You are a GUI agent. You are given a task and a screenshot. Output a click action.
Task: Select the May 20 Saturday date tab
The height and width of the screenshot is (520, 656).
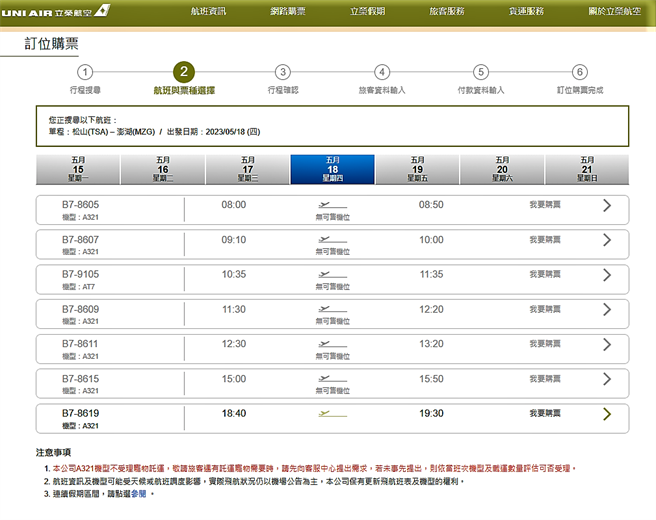[x=502, y=169]
